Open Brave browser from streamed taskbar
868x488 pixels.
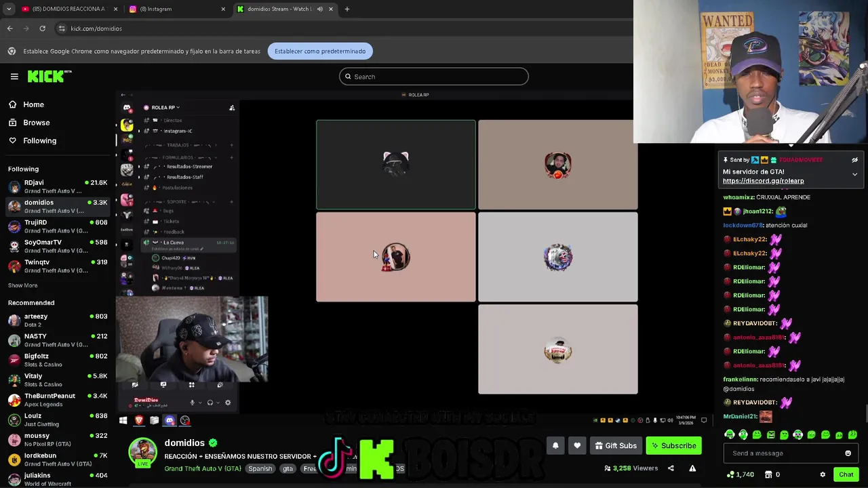click(x=139, y=420)
